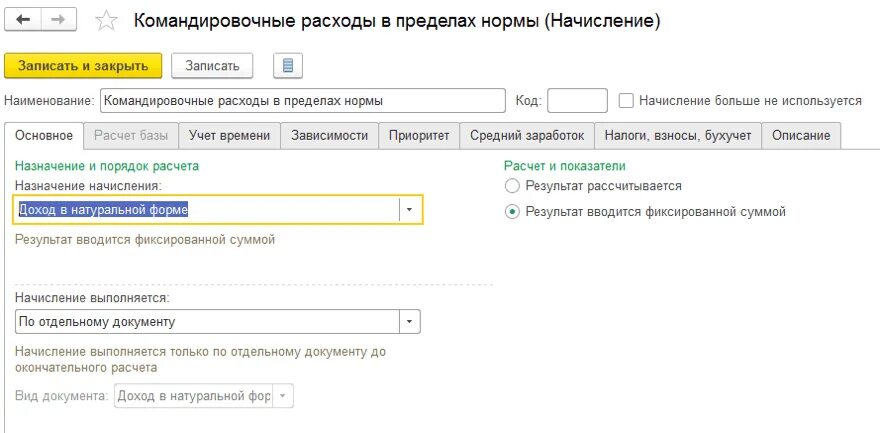Click the forward navigation arrow
This screenshot has height=433, width=880.
click(x=58, y=20)
